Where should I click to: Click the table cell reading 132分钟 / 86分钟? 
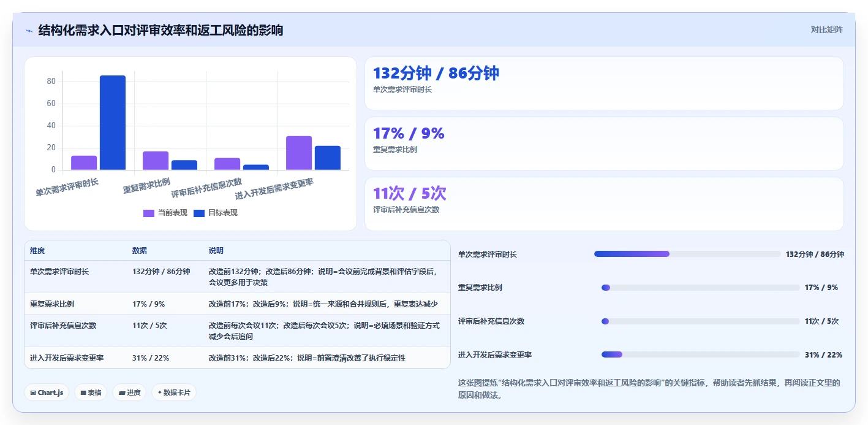coord(161,271)
